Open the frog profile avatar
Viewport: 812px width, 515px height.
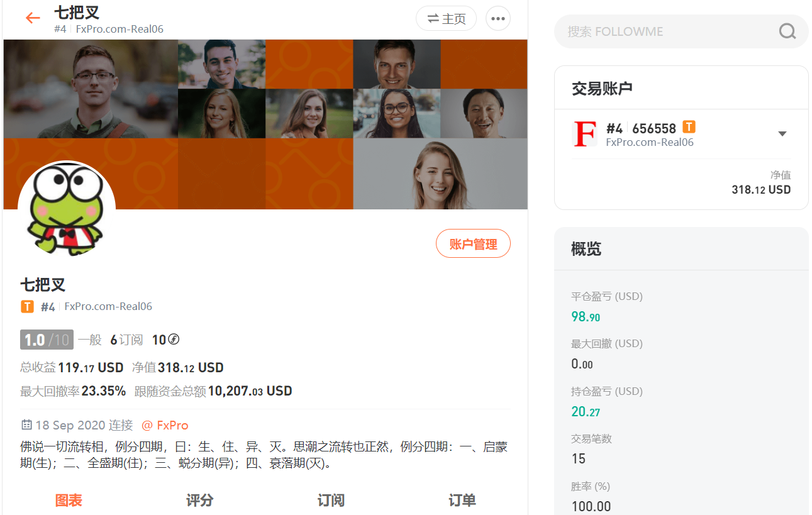pyautogui.click(x=67, y=209)
